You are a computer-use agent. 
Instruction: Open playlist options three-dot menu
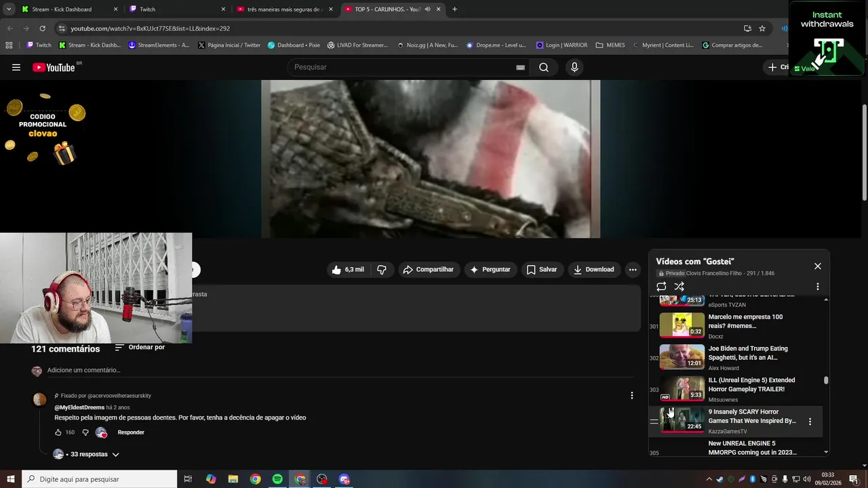[x=817, y=287]
